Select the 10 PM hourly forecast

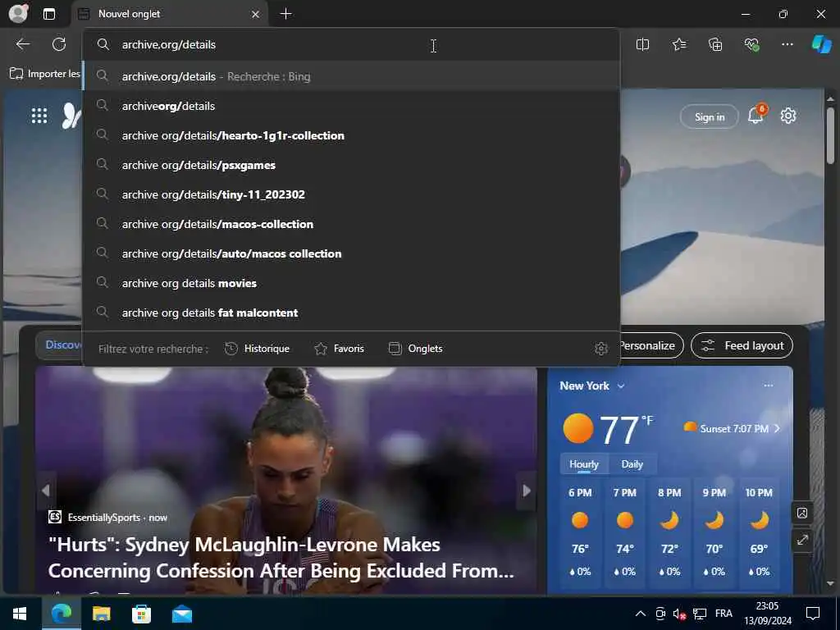pyautogui.click(x=759, y=533)
